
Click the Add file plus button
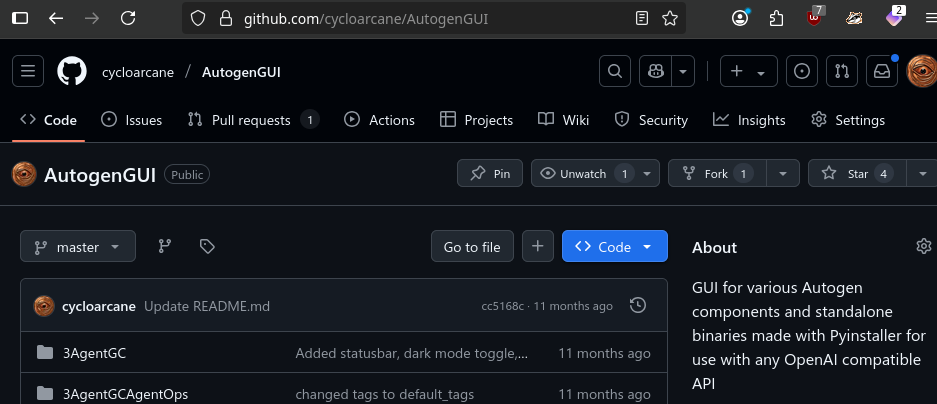click(x=538, y=246)
